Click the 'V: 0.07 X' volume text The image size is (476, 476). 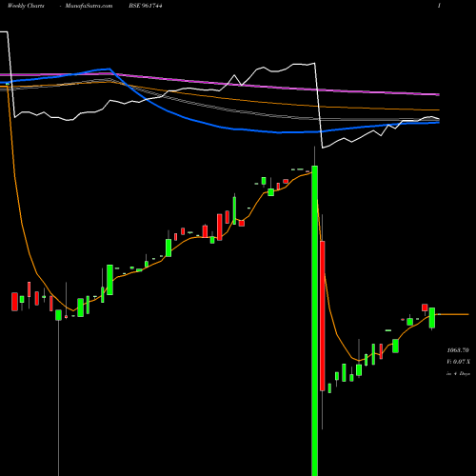pyautogui.click(x=458, y=362)
